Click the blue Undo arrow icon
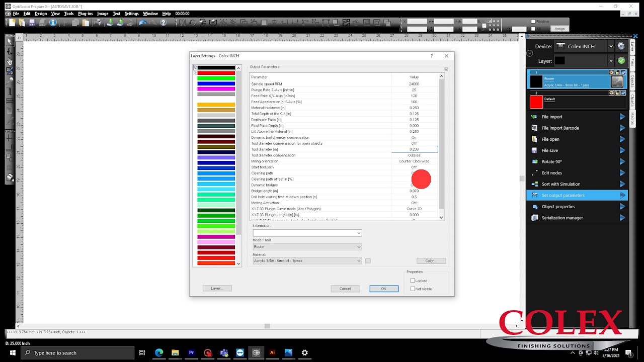The image size is (644, 362). (x=143, y=23)
